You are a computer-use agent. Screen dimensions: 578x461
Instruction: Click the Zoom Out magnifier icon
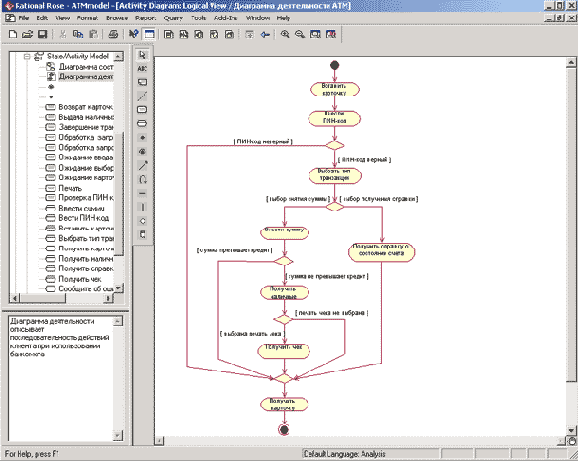click(300, 34)
